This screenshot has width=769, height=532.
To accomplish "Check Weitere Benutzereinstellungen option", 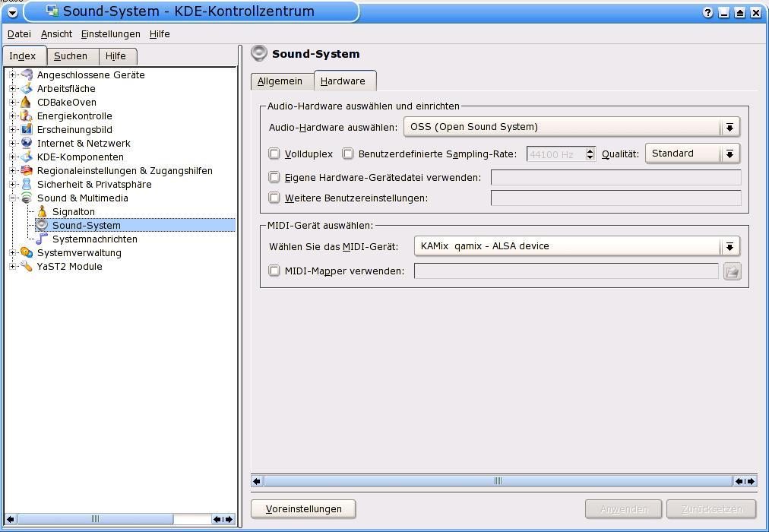I will 274,198.
